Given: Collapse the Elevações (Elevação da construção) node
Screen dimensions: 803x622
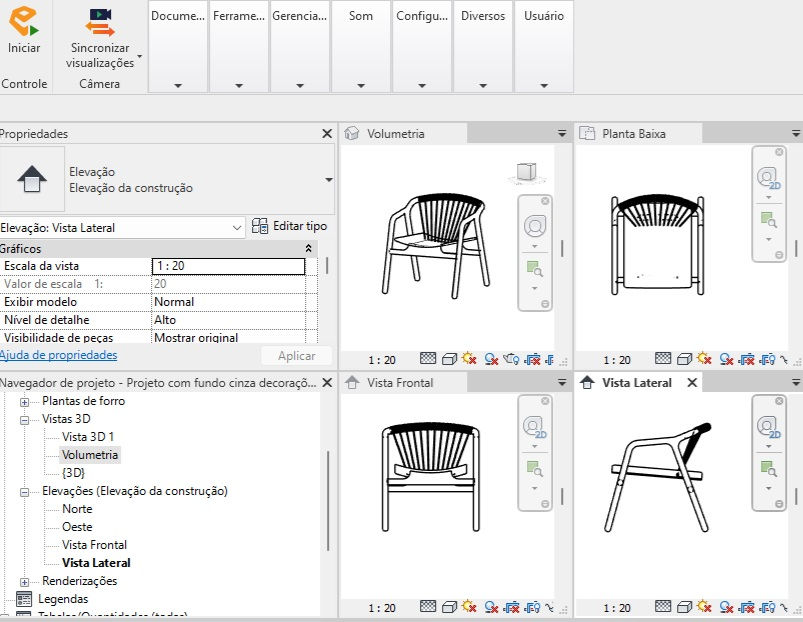Looking at the screenshot, I should 24,492.
